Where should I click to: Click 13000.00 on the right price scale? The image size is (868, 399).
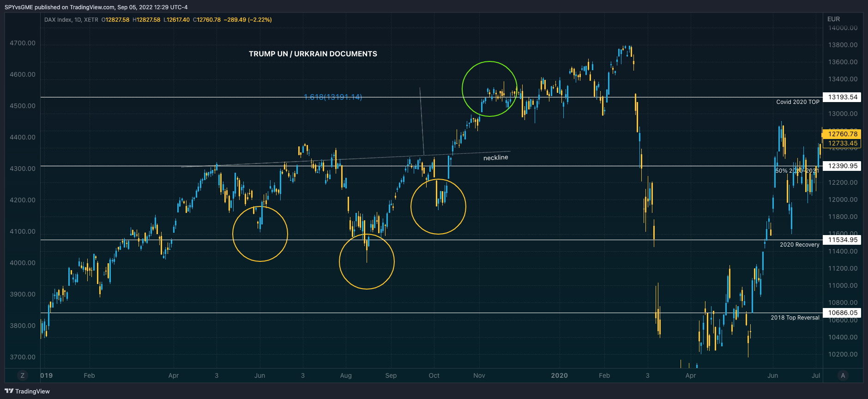843,114
